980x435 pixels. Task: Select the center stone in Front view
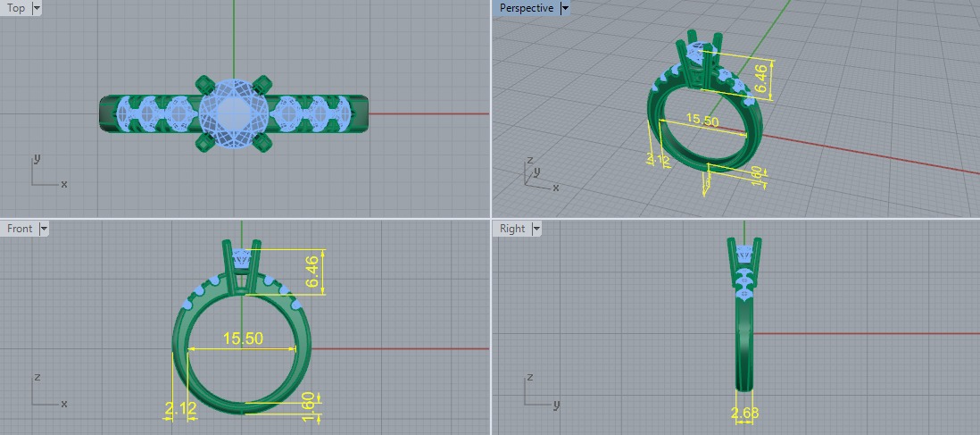[242, 256]
